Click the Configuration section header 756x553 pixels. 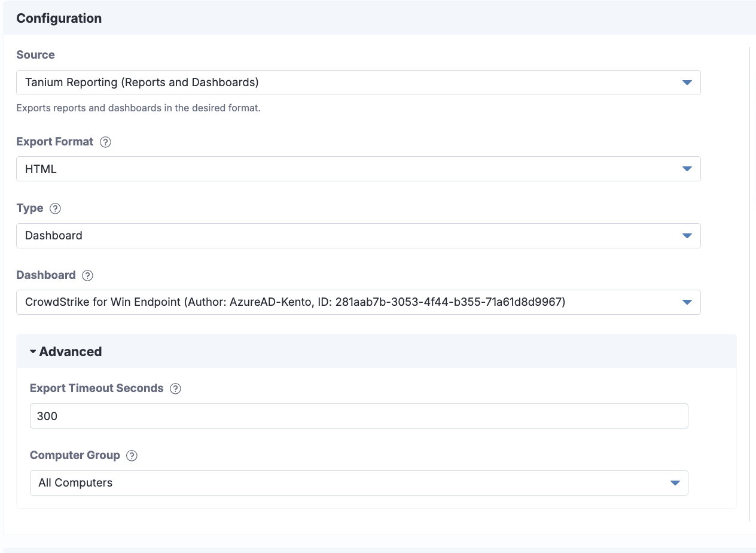(x=59, y=18)
